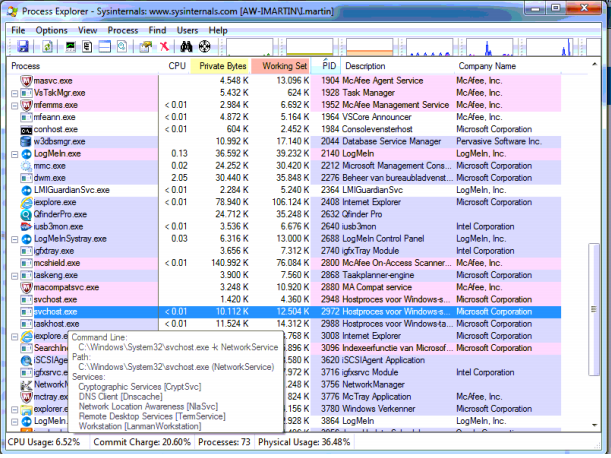
Task: Toggle Show Process Tree toolbar icon
Action: [x=87, y=46]
